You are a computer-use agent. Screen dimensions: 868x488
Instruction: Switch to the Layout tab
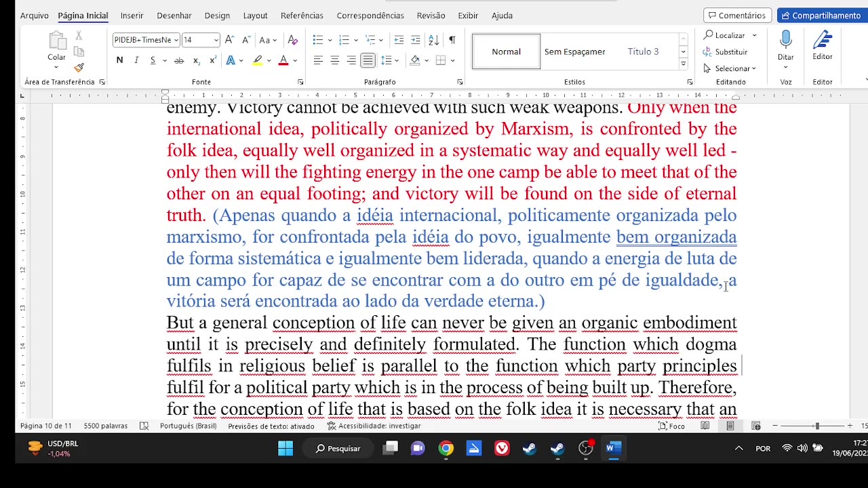coord(255,15)
